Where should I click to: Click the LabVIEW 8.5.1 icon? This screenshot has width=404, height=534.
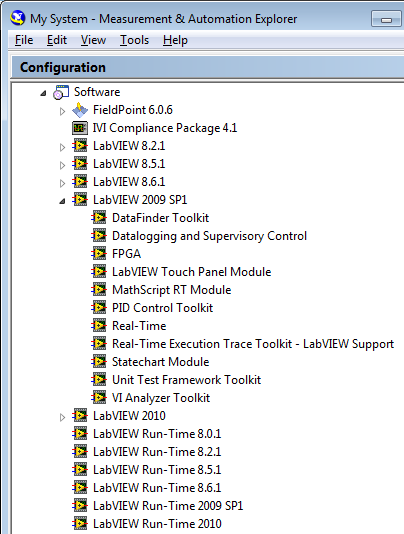[x=80, y=164]
